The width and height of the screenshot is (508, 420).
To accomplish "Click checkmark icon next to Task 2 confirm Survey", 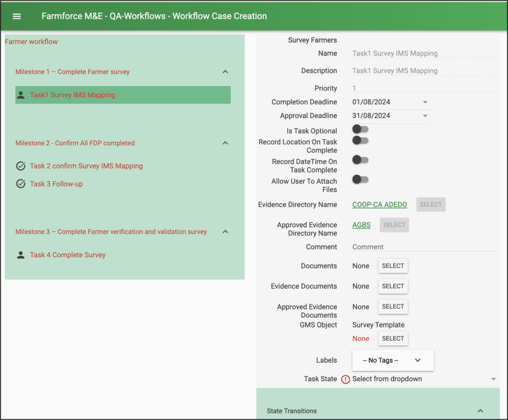I will click(21, 166).
